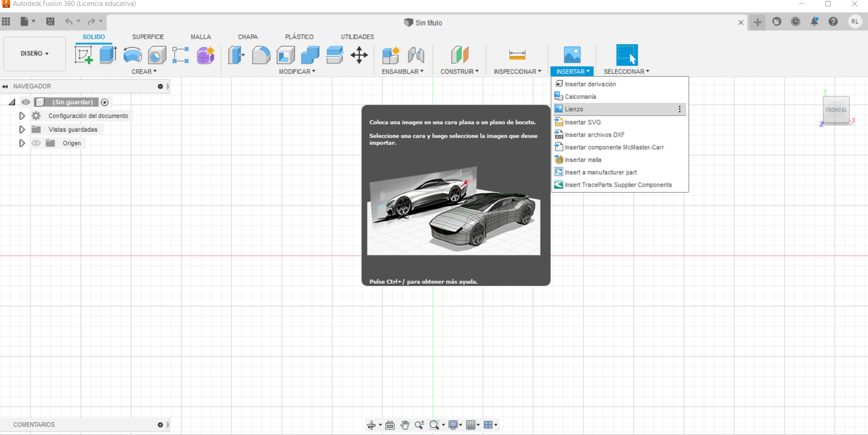Click the Fillet tool icon

(261, 55)
